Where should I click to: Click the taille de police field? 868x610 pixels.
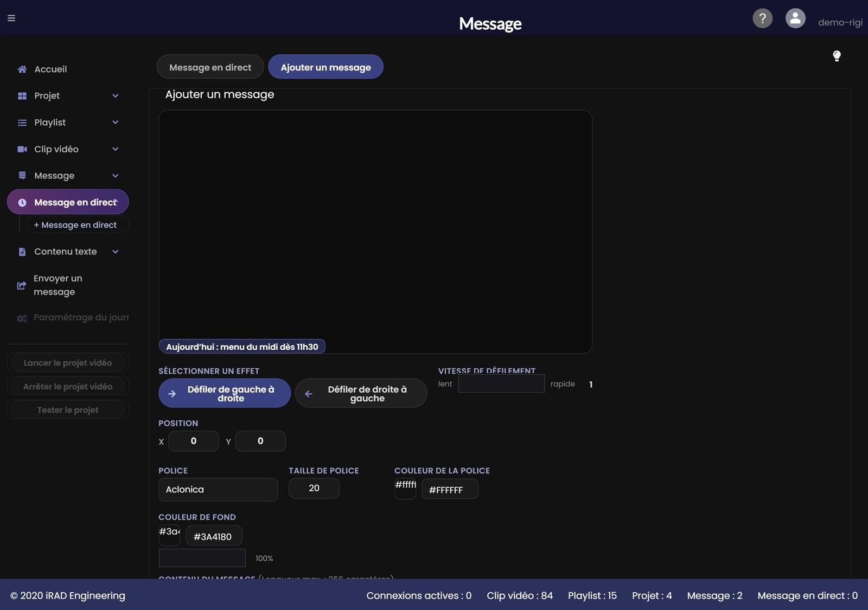pyautogui.click(x=314, y=489)
